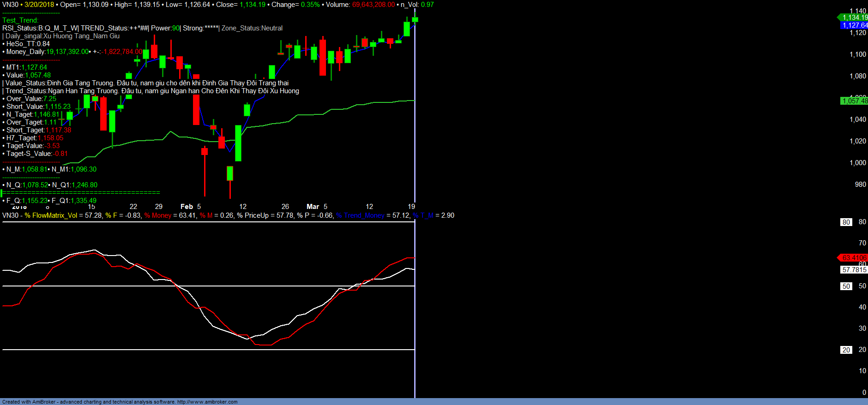Click the blue 1,127.64 price tag

pyautogui.click(x=854, y=25)
